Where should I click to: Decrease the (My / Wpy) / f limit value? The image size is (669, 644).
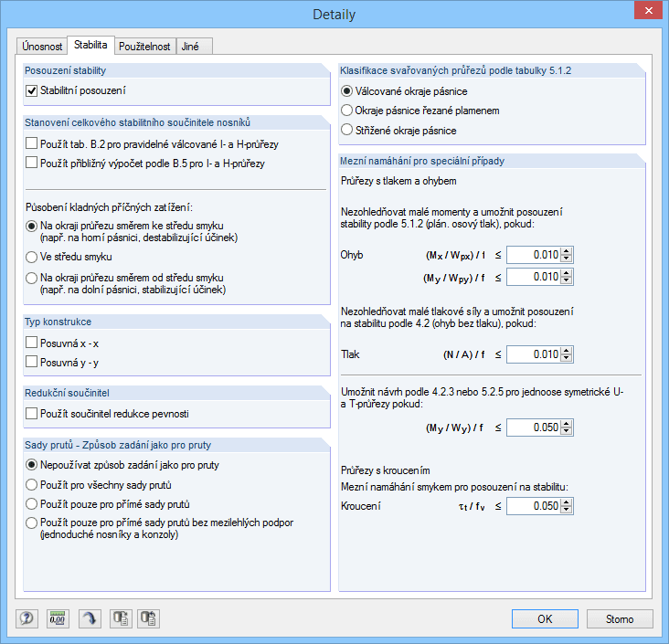tap(566, 280)
